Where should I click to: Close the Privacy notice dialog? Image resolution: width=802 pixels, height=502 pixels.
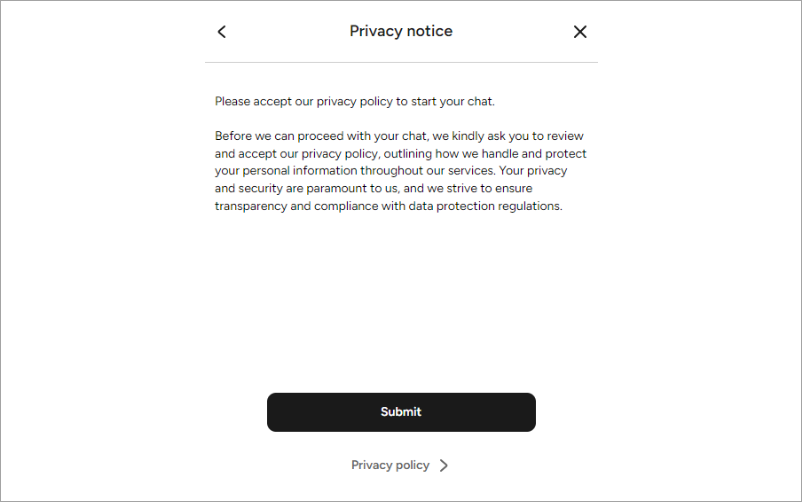point(580,32)
